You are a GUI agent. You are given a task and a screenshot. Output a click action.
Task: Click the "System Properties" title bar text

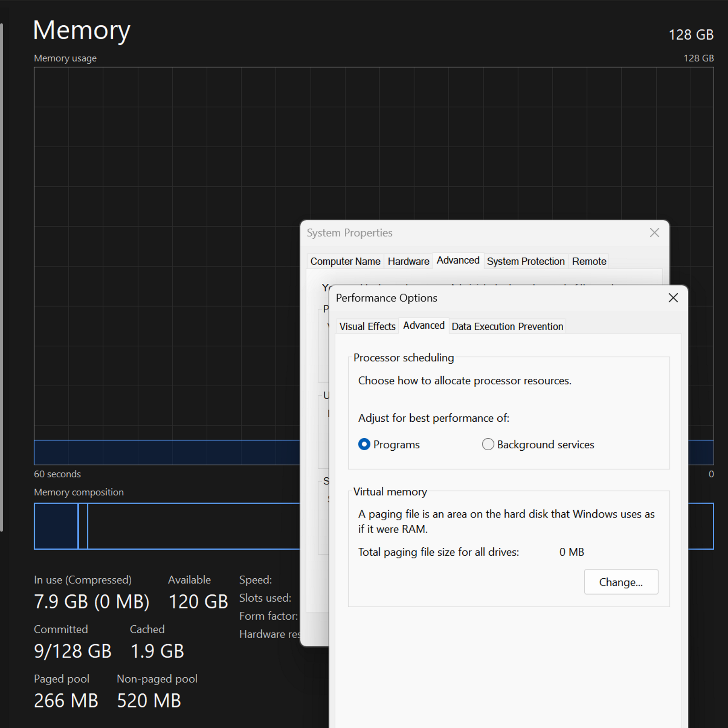350,233
